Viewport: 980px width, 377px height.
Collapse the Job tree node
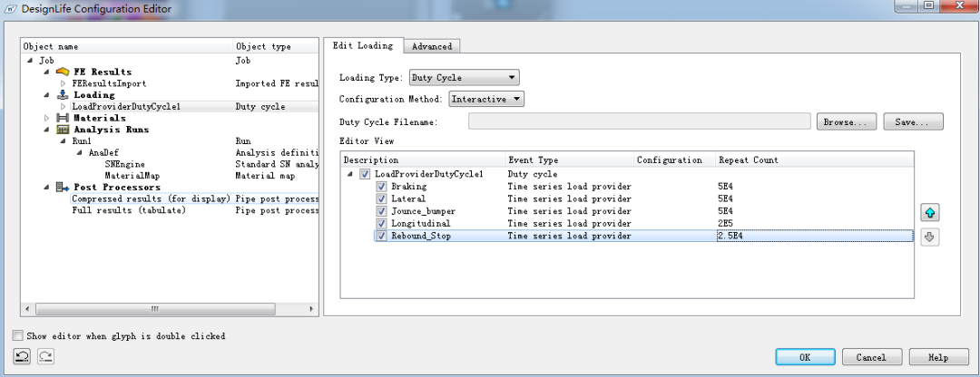tap(29, 61)
